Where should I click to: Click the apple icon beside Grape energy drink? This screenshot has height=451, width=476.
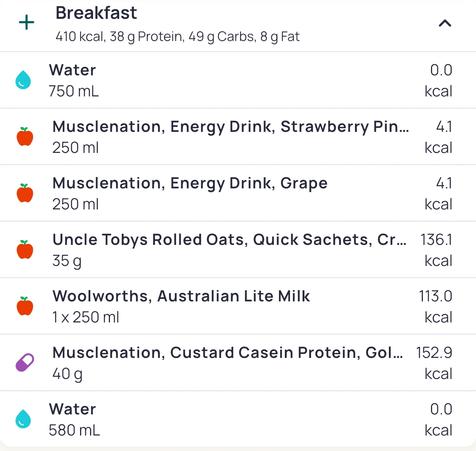pyautogui.click(x=25, y=193)
